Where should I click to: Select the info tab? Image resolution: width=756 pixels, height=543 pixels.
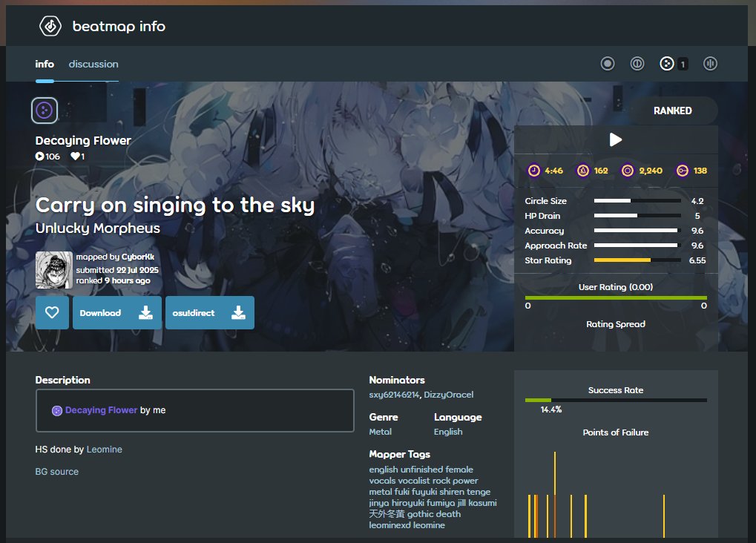coord(45,64)
